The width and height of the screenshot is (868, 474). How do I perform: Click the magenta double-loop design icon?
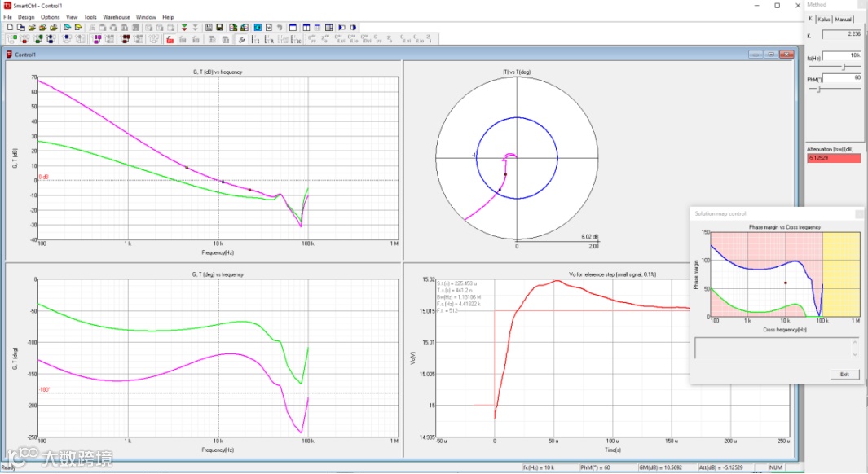(x=97, y=39)
